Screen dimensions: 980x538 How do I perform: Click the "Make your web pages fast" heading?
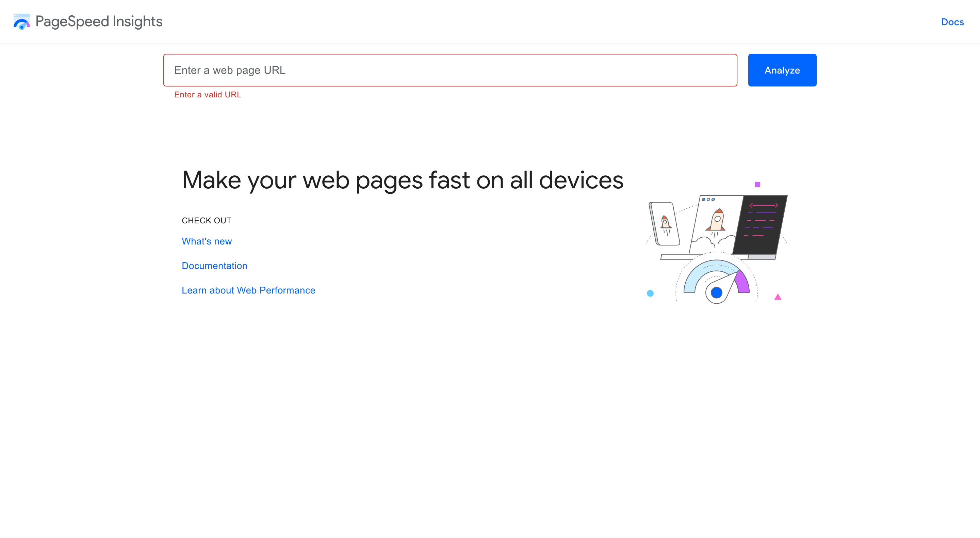[403, 180]
